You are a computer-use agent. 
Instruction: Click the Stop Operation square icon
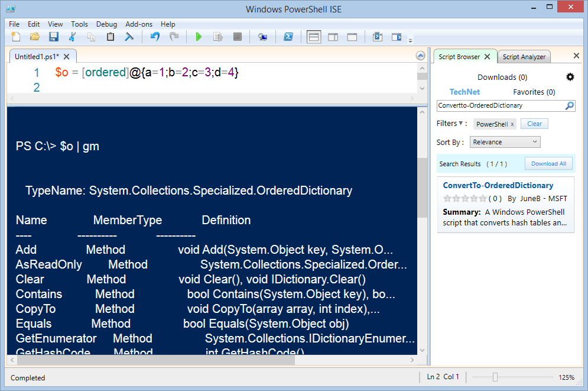[x=238, y=37]
